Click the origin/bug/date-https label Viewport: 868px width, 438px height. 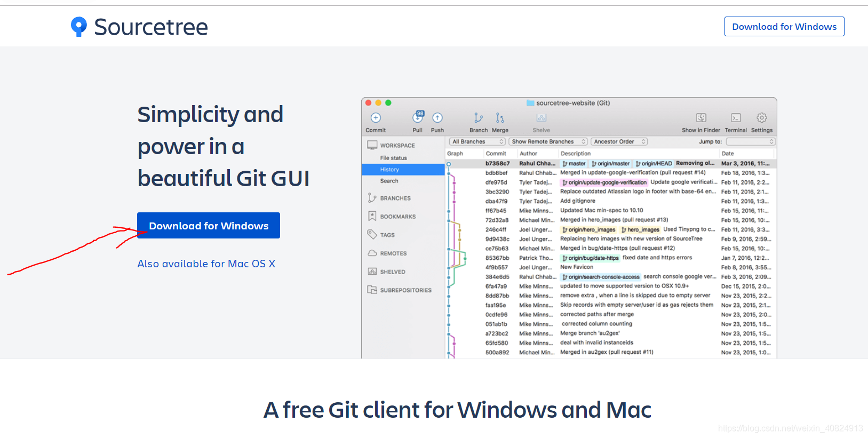tap(591, 258)
